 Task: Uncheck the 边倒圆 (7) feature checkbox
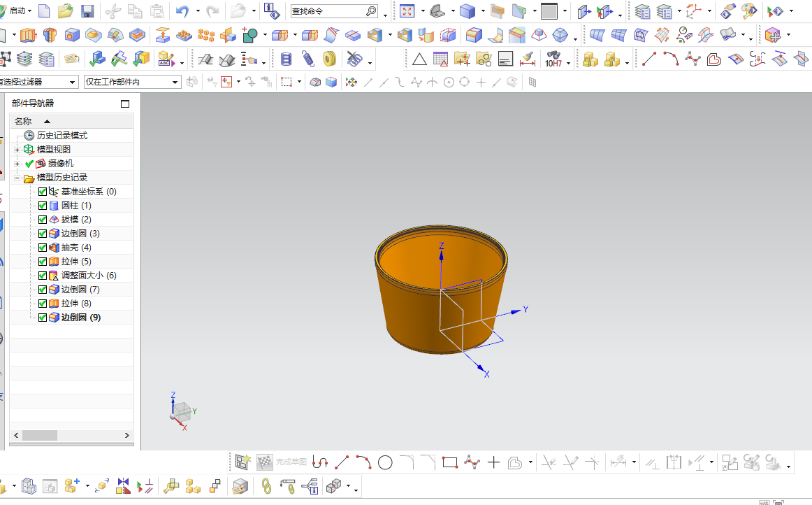pos(43,290)
